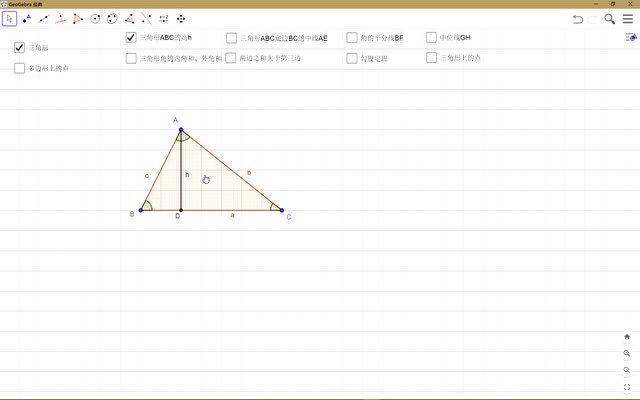Select the Perpendicular line tool
640x400 pixels.
point(61,18)
